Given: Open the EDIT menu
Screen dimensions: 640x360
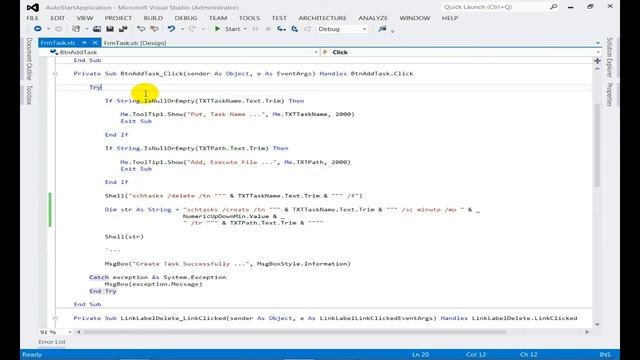Looking at the screenshot, I should click(x=58, y=18).
